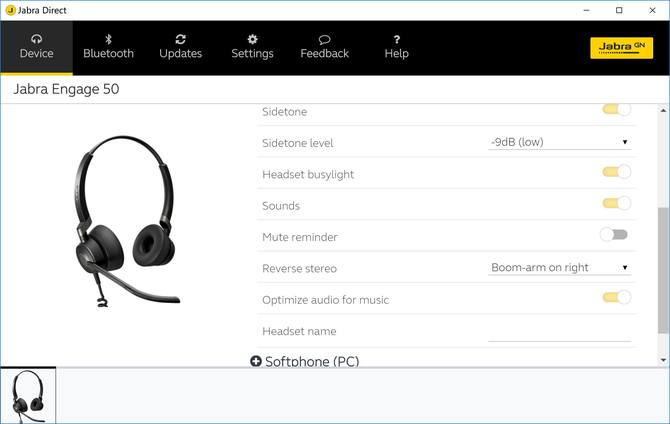The width and height of the screenshot is (670, 424).
Task: Open the Sidetone level dropdown
Action: pyautogui.click(x=559, y=142)
